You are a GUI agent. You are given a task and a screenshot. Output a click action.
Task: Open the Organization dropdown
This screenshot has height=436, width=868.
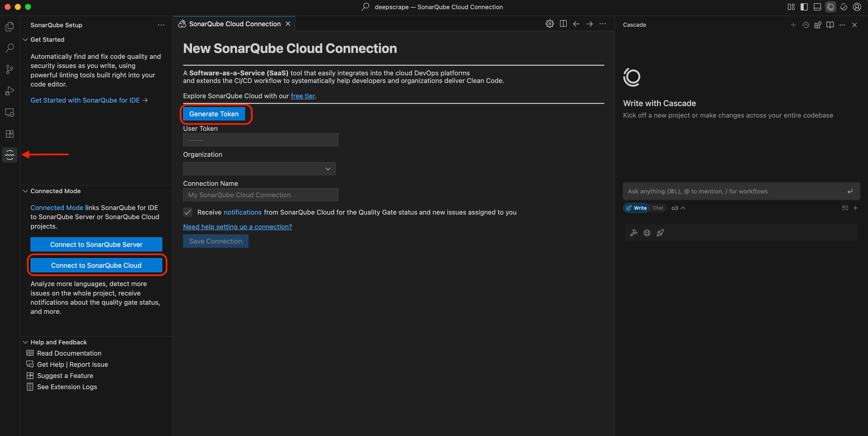(259, 169)
